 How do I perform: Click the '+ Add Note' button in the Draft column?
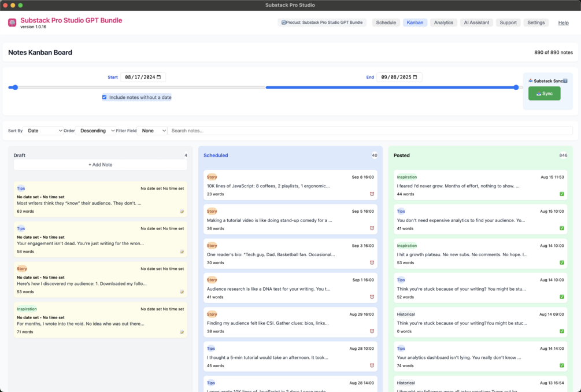click(100, 165)
